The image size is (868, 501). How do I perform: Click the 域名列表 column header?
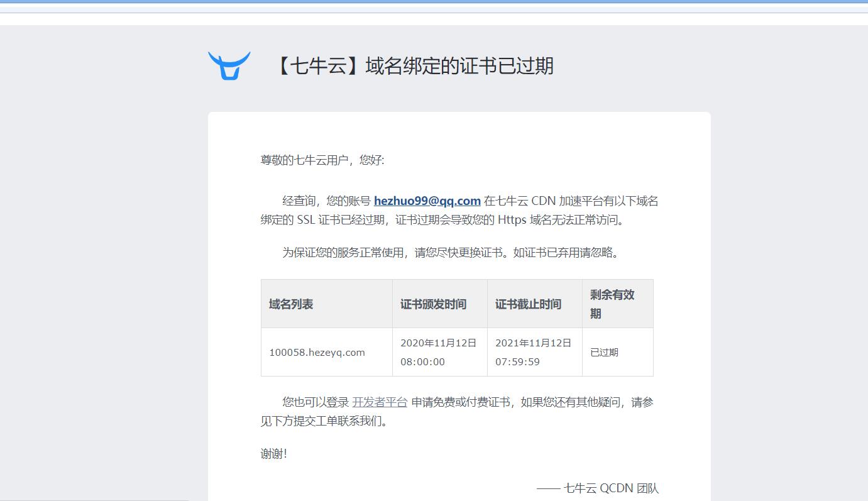pyautogui.click(x=327, y=304)
